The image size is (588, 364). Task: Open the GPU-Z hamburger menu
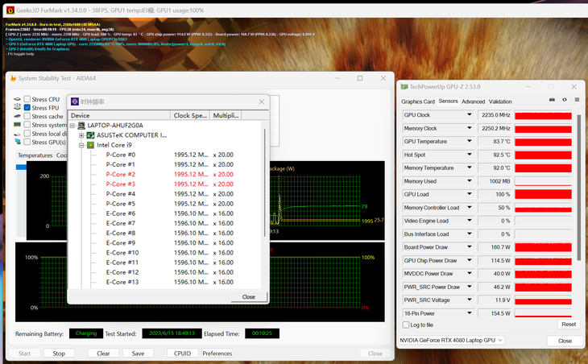point(577,100)
